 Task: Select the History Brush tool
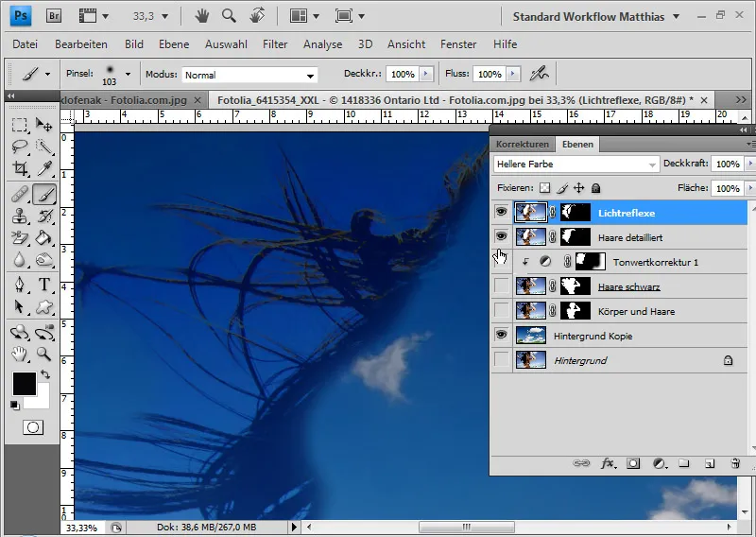44,217
